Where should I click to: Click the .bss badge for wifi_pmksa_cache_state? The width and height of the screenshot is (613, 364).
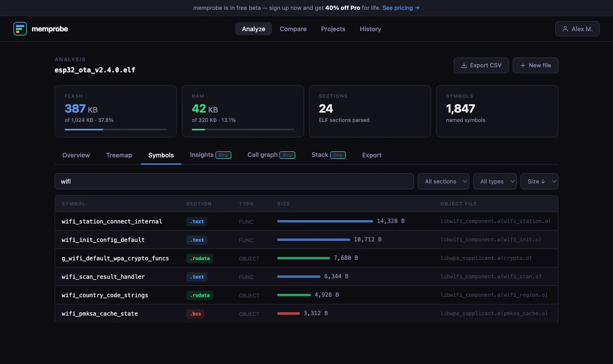(195, 313)
